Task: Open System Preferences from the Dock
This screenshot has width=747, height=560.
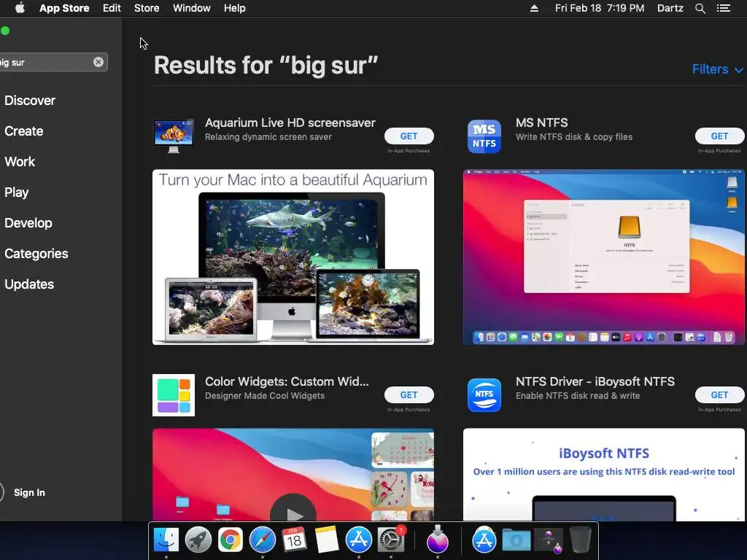Action: pyautogui.click(x=391, y=540)
